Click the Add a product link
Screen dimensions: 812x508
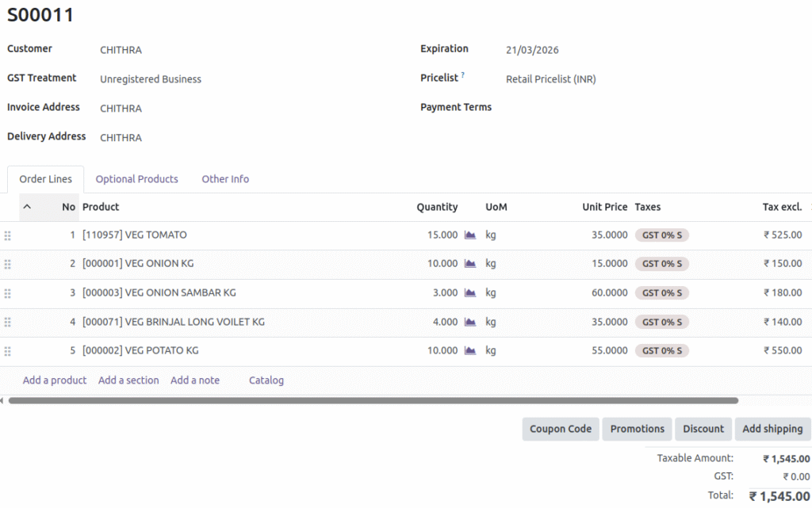[x=55, y=380]
